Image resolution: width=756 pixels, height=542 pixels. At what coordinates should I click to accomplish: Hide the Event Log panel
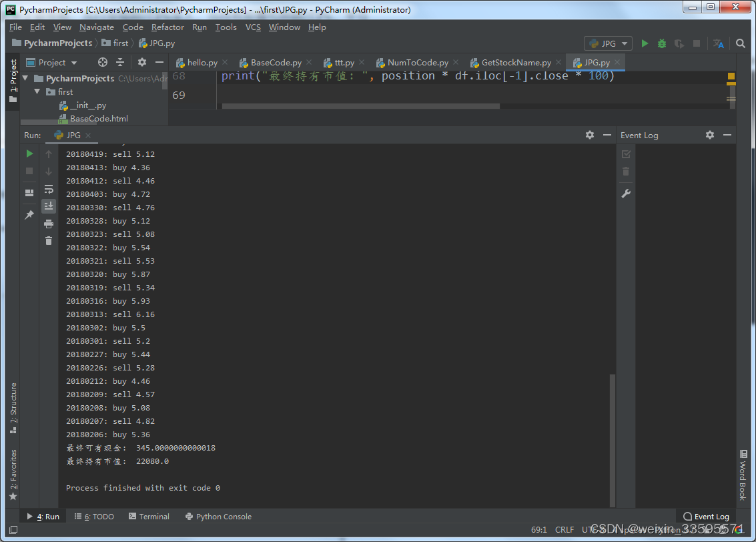pos(727,135)
